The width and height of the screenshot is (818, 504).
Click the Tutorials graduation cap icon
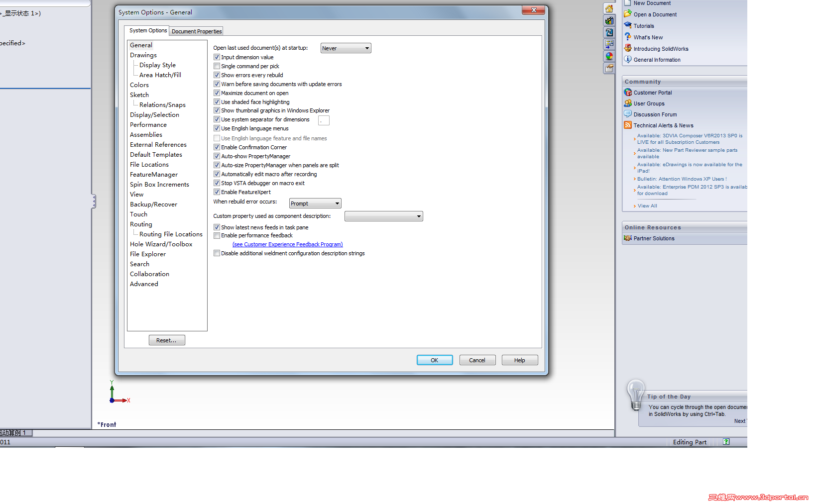[x=628, y=25]
